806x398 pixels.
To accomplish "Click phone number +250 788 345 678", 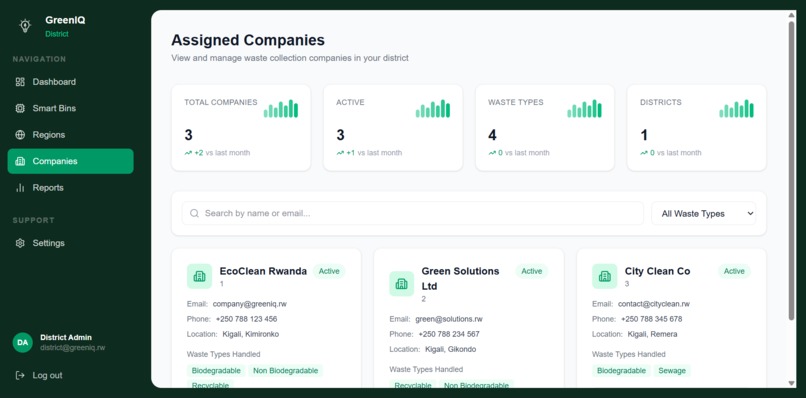I will coord(651,319).
